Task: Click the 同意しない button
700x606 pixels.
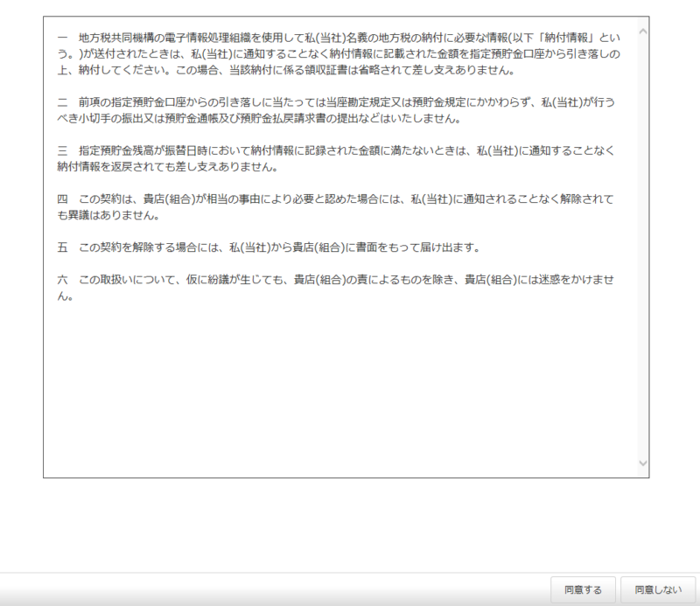Action: pos(658,589)
